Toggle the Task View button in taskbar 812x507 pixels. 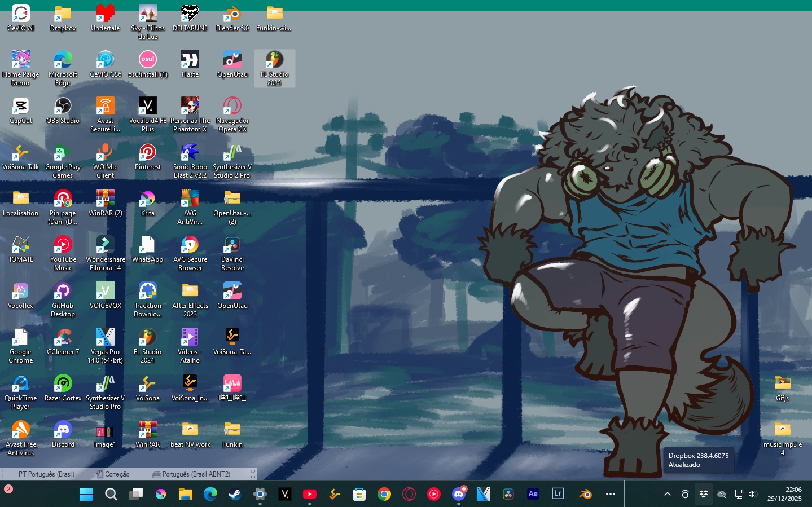[x=136, y=495]
